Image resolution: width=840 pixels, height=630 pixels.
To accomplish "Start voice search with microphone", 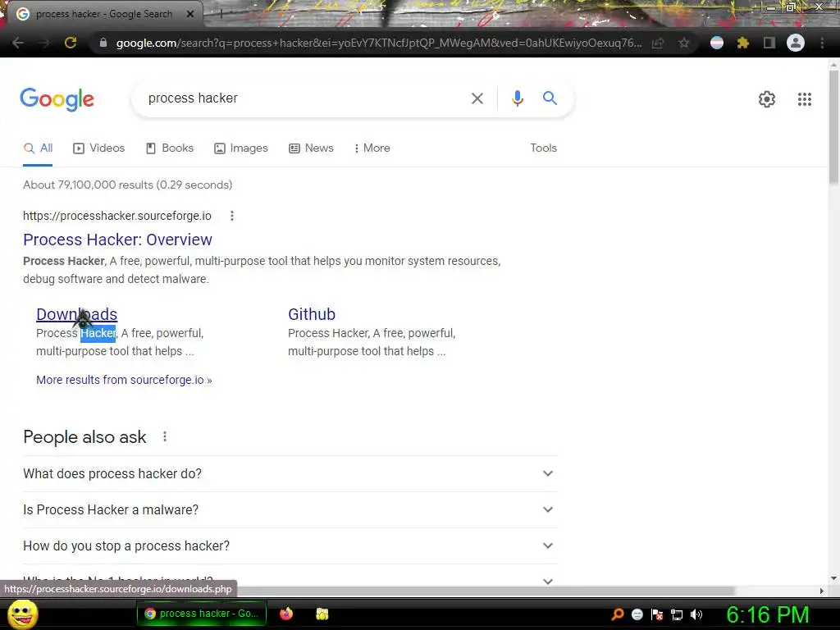I will pyautogui.click(x=518, y=98).
